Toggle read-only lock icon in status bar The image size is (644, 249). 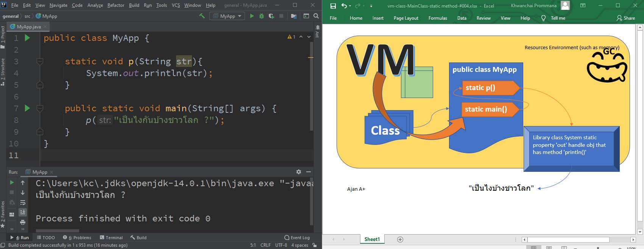coord(315,245)
